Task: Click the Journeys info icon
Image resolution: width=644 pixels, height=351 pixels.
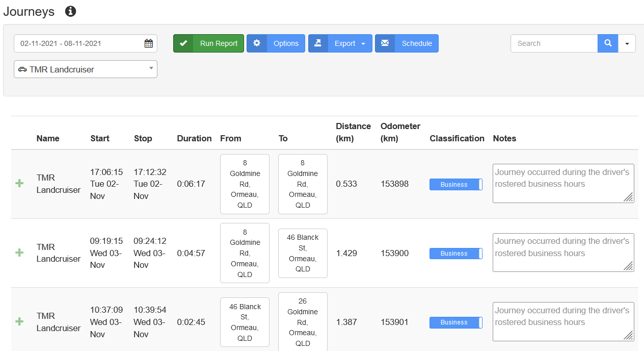Action: coord(71,11)
